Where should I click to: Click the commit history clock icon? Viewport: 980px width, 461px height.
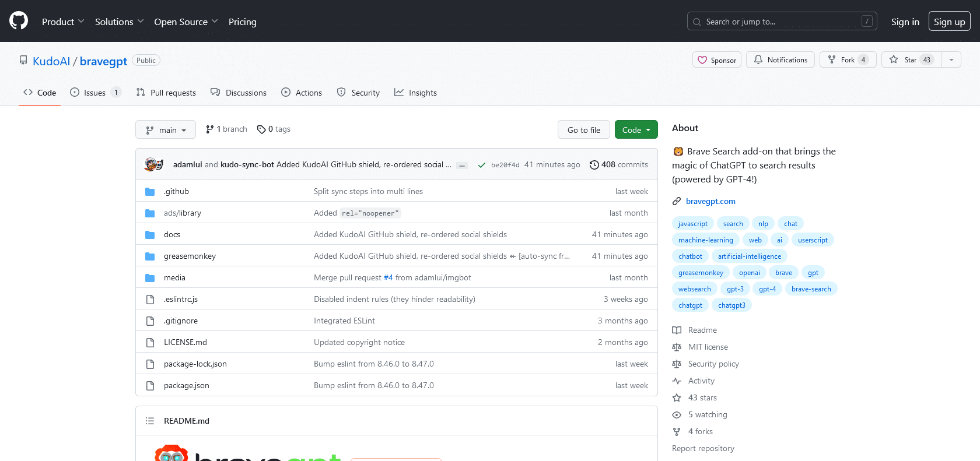point(594,165)
